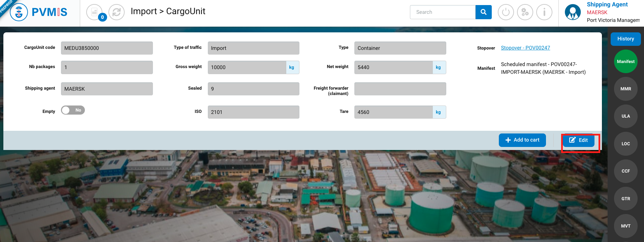Toggle the Empty switch
Image resolution: width=644 pixels, height=242 pixels.
pyautogui.click(x=73, y=110)
